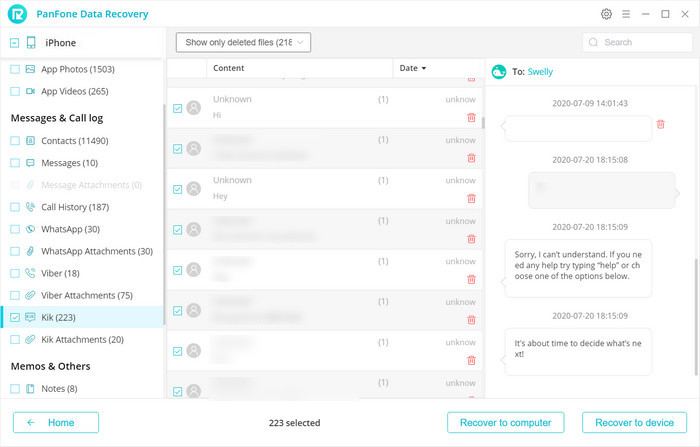Click the trash icon in 'Hi' row
Viewport: 700px width, 447px height.
(471, 117)
